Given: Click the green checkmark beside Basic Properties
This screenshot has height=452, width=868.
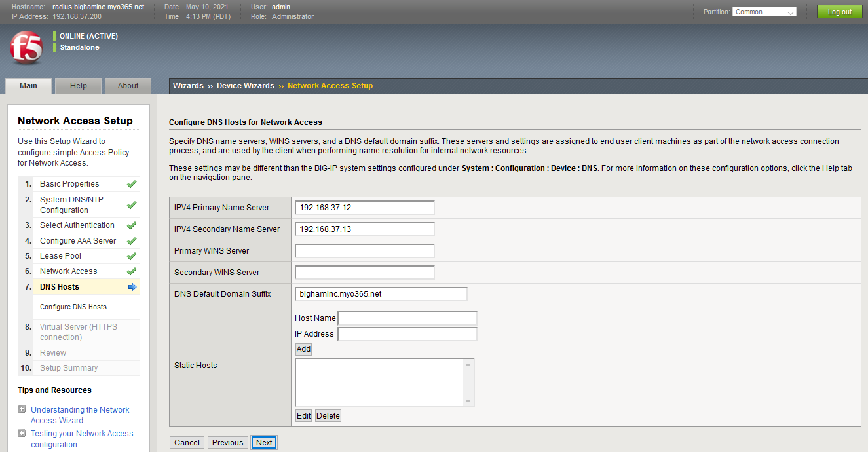Looking at the screenshot, I should [132, 184].
